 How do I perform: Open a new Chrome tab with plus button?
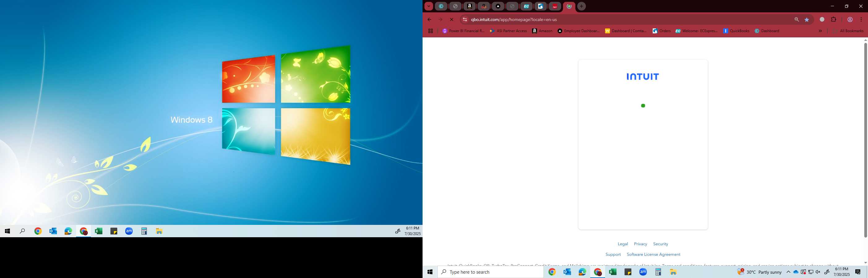click(x=581, y=6)
